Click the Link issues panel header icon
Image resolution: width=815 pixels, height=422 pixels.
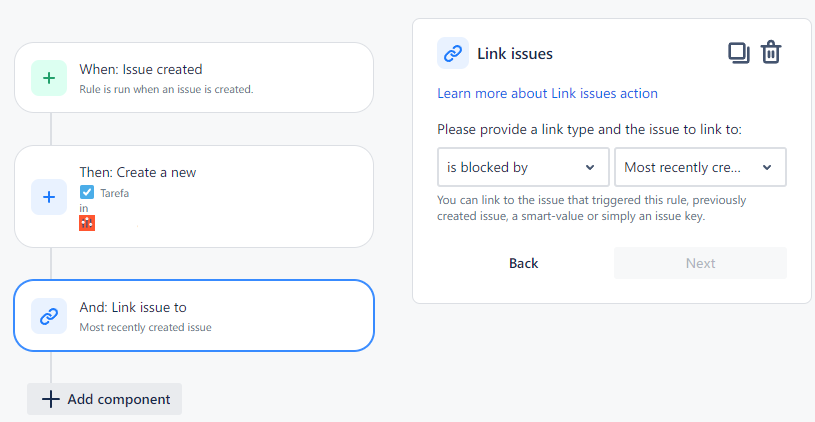pyautogui.click(x=453, y=53)
